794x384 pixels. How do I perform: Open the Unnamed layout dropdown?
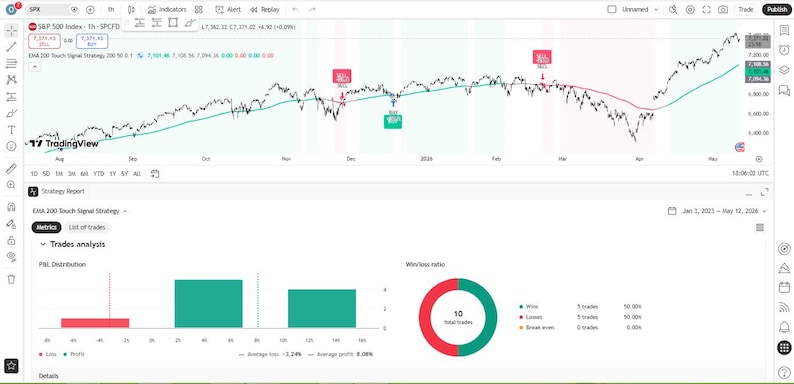point(640,9)
